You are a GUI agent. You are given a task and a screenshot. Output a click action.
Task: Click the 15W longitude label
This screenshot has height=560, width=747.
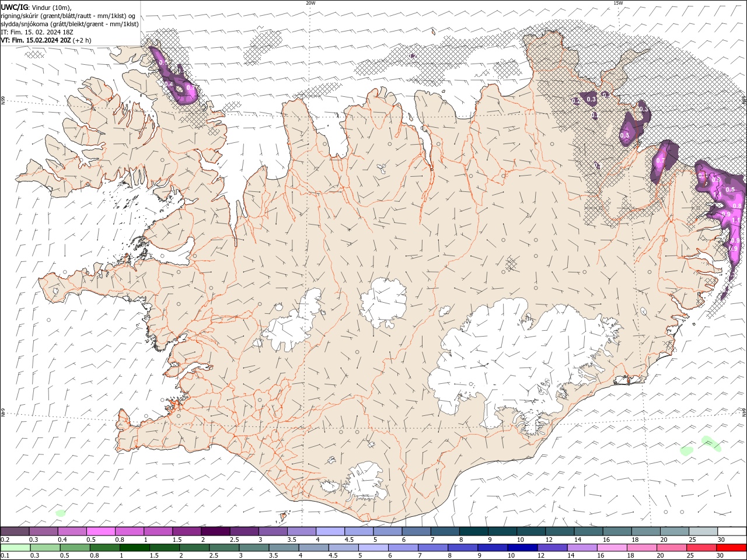click(617, 3)
